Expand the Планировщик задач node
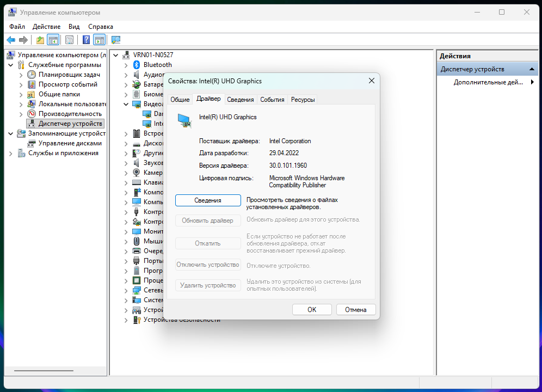This screenshot has width=542, height=392. (21, 75)
